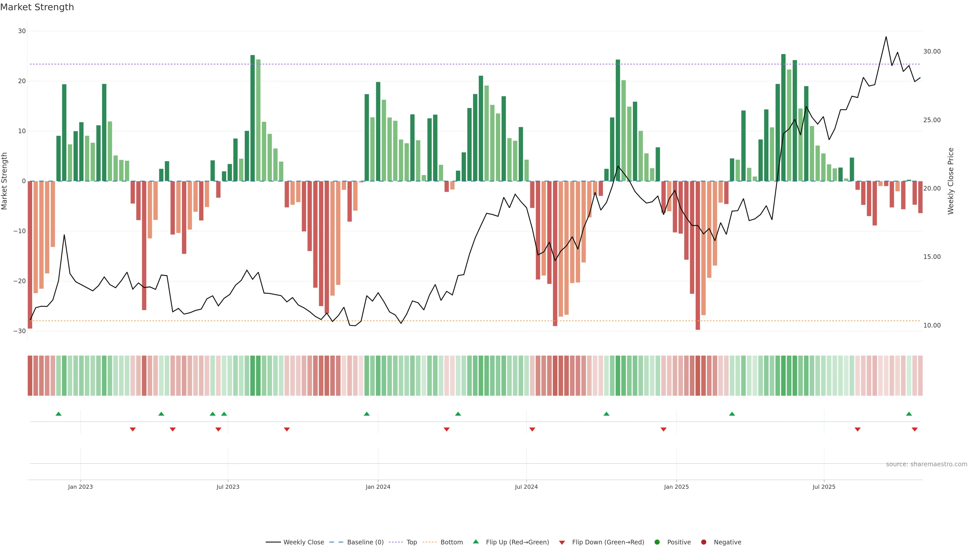
Task: Click the dark red Negative legend circle
Action: 703,542
